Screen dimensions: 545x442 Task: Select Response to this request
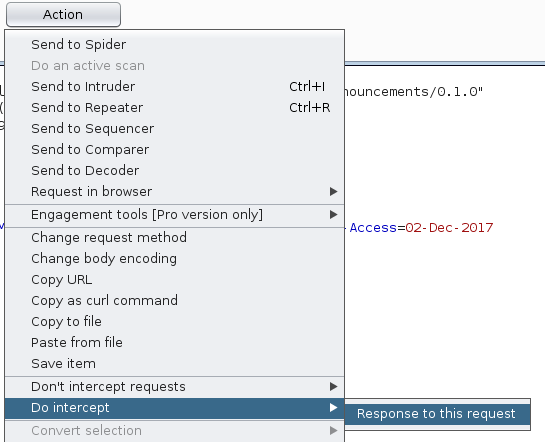[x=437, y=414]
